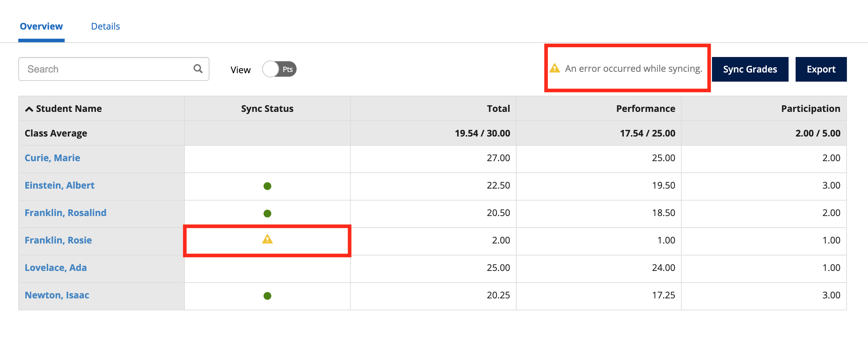Open Lovelace, Ada's student page
This screenshot has height=342, width=868.
[56, 268]
